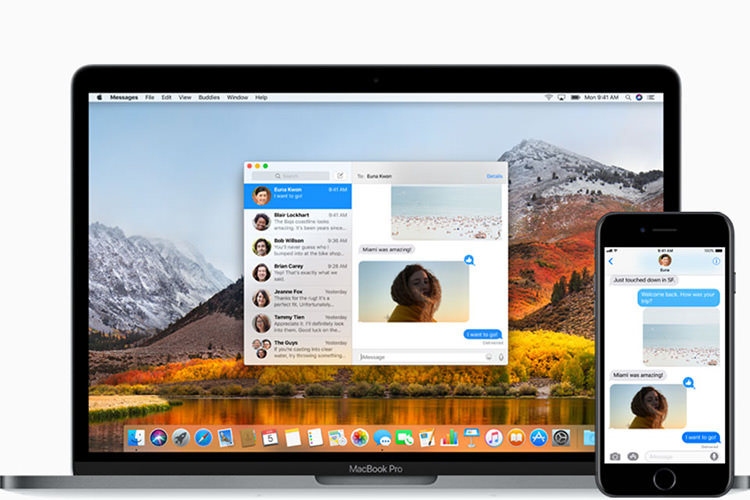Tap thumbs-up tapback on iPhone portrait photo
The width and height of the screenshot is (750, 500).
click(688, 382)
